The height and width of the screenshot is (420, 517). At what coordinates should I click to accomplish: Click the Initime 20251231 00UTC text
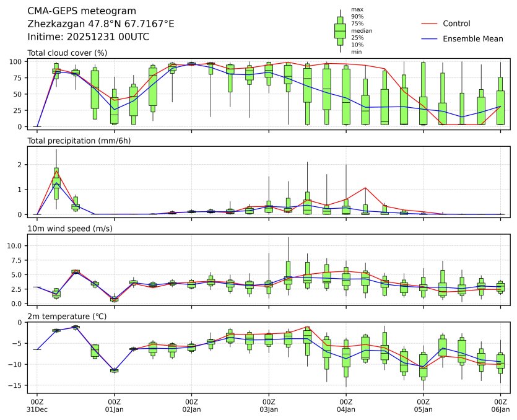tap(89, 37)
